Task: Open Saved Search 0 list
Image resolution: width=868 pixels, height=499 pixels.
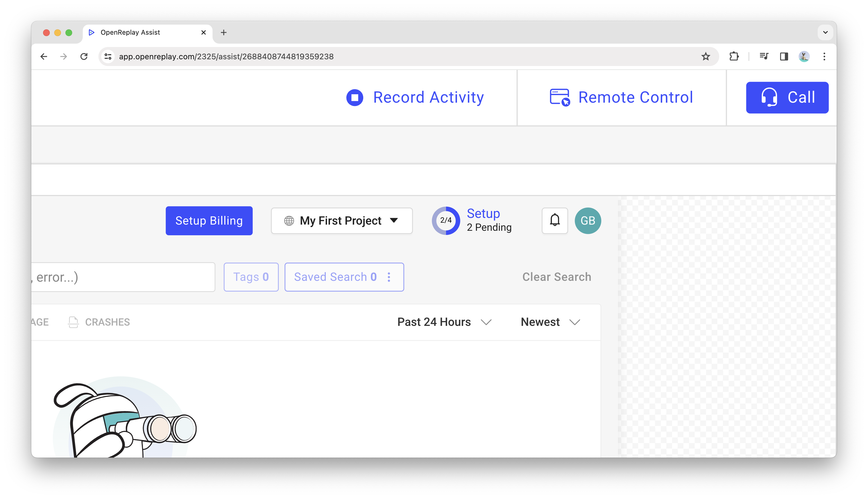Action: click(335, 277)
